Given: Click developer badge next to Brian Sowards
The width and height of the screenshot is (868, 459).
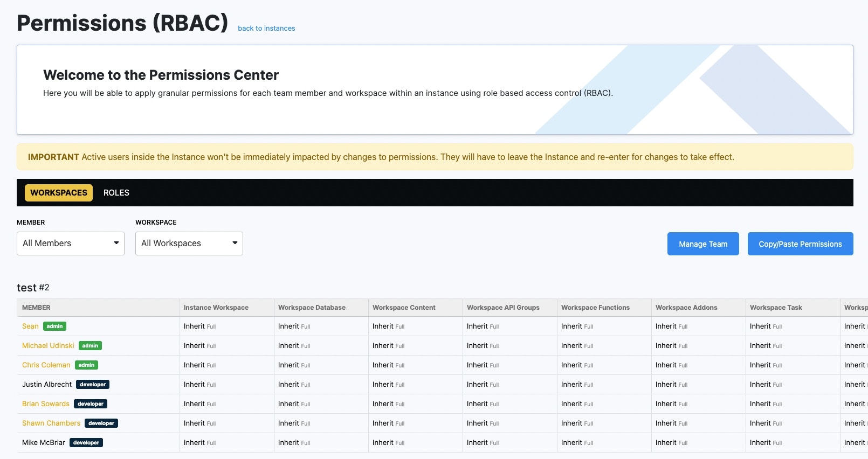Looking at the screenshot, I should (91, 404).
